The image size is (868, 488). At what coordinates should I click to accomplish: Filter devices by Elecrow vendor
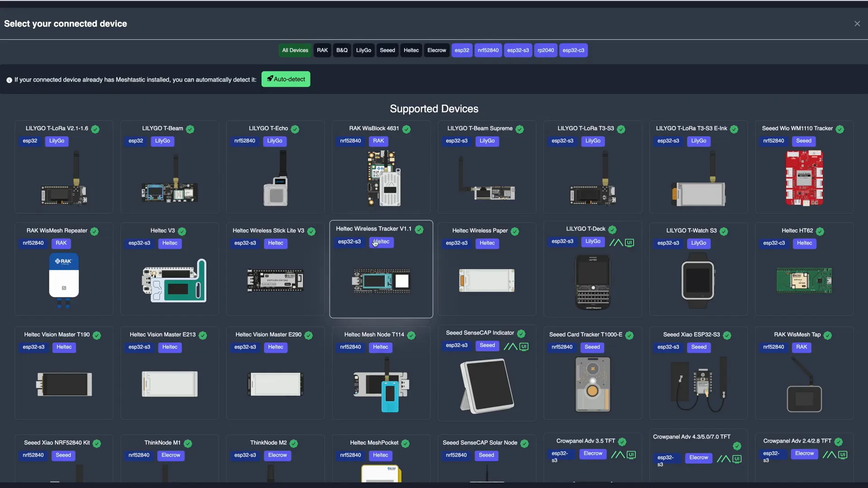[x=437, y=50]
